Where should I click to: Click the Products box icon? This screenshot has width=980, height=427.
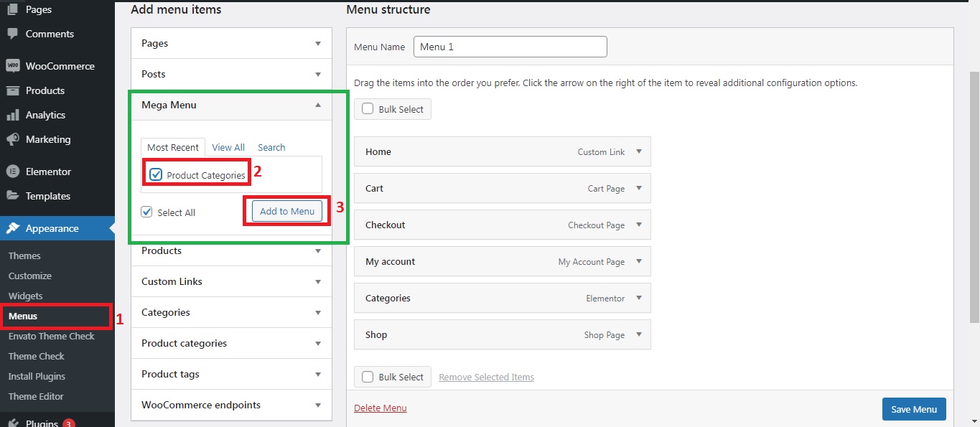point(12,90)
